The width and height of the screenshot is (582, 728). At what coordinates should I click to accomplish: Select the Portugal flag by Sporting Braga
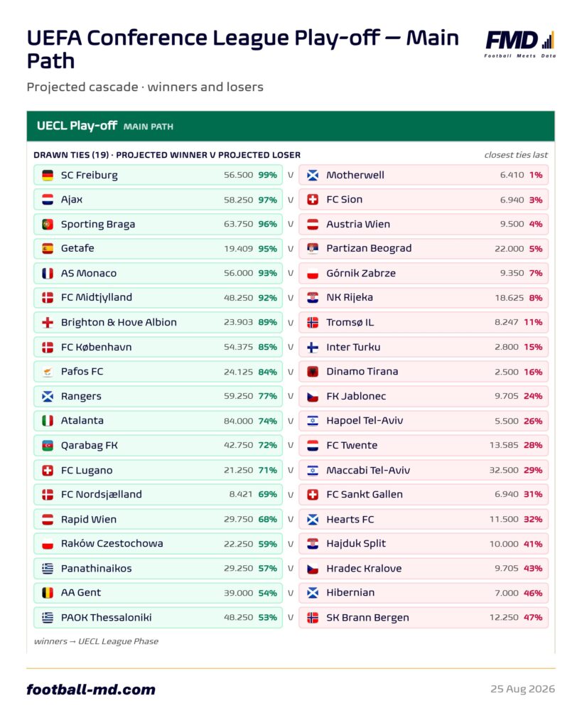click(48, 224)
